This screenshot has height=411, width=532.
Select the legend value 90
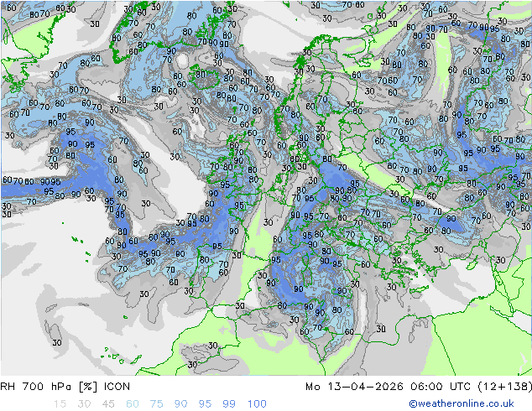point(180,404)
